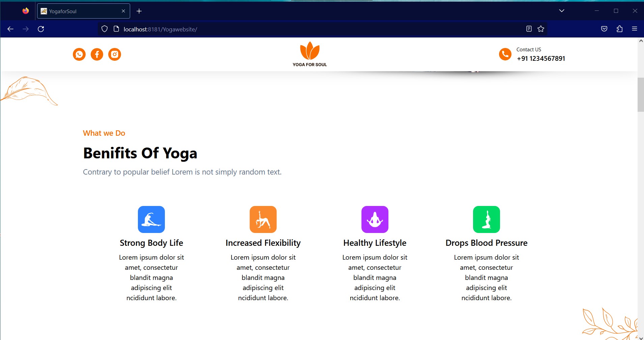
Task: Reload the current page
Action: click(41, 29)
